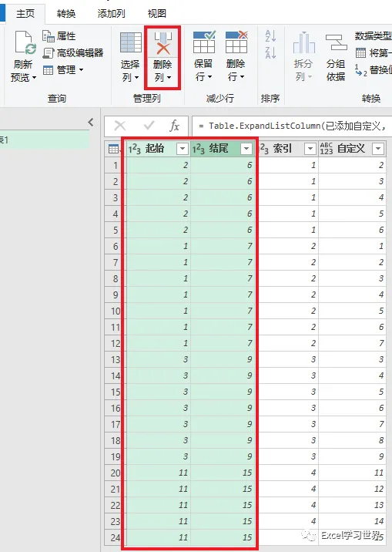Open the Remove Rows (删除行) dropdown arrow
This screenshot has width=392, height=552.
[243, 77]
